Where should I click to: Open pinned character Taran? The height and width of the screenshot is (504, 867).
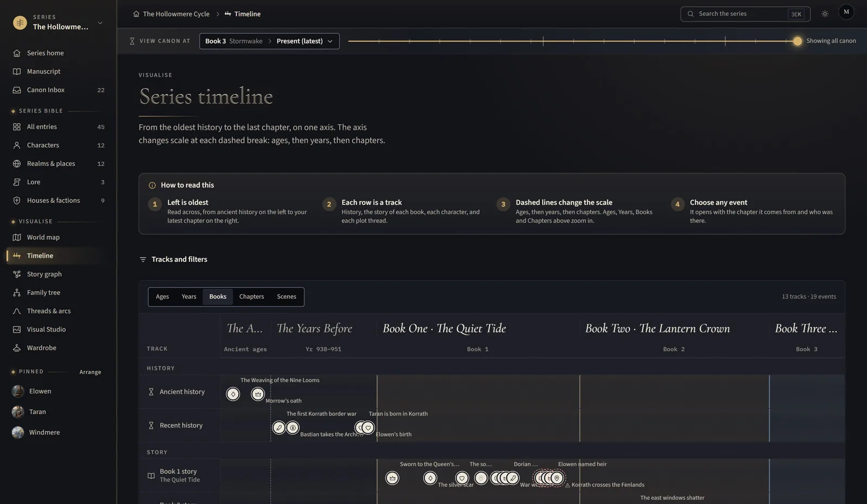click(58, 412)
